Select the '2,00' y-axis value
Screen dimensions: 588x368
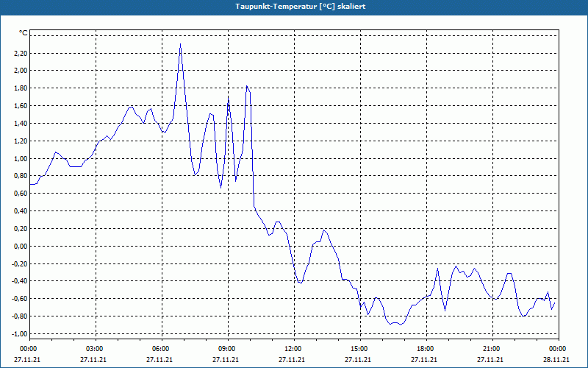pos(20,71)
